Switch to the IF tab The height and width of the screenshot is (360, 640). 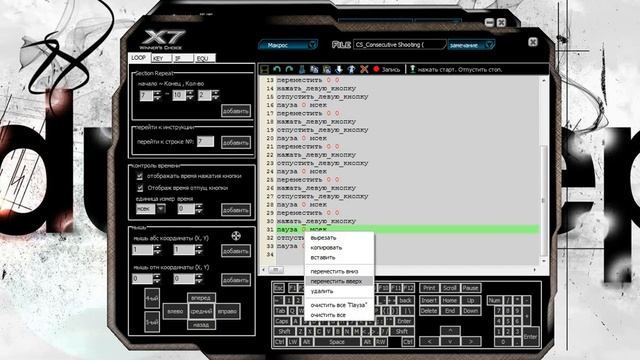click(182, 58)
